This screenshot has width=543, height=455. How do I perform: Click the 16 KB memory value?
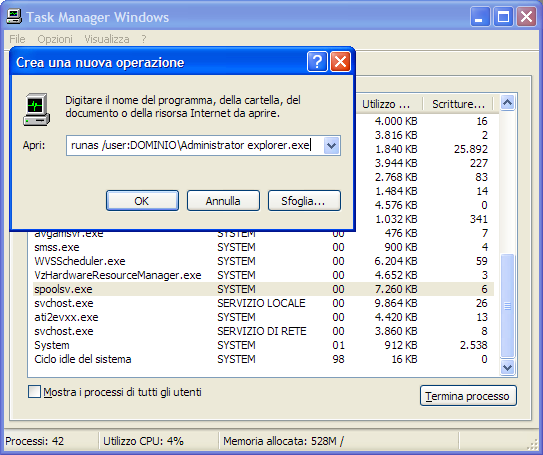point(404,359)
